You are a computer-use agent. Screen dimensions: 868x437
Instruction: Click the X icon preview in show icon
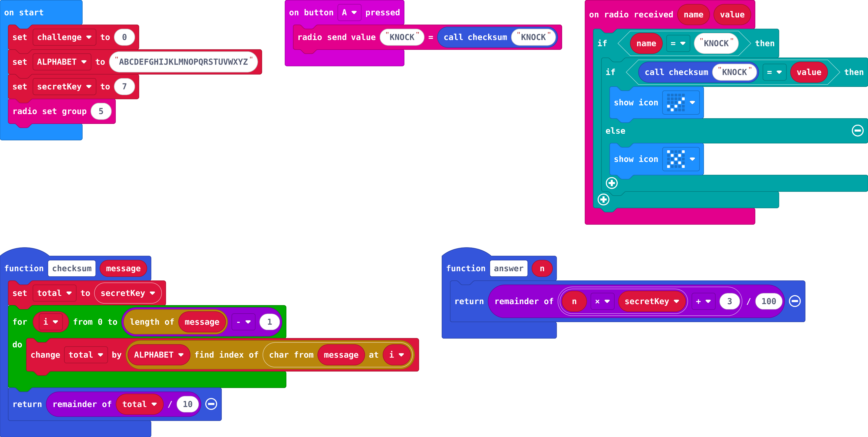(x=676, y=159)
